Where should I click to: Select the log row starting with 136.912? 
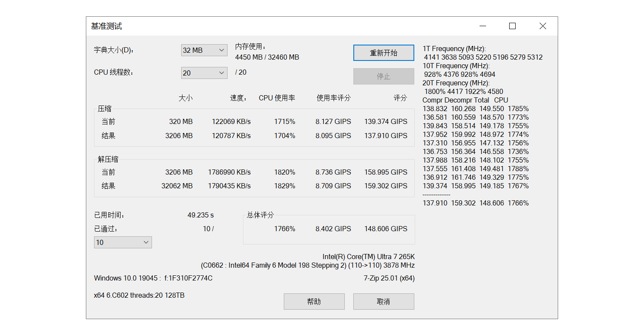click(x=476, y=177)
